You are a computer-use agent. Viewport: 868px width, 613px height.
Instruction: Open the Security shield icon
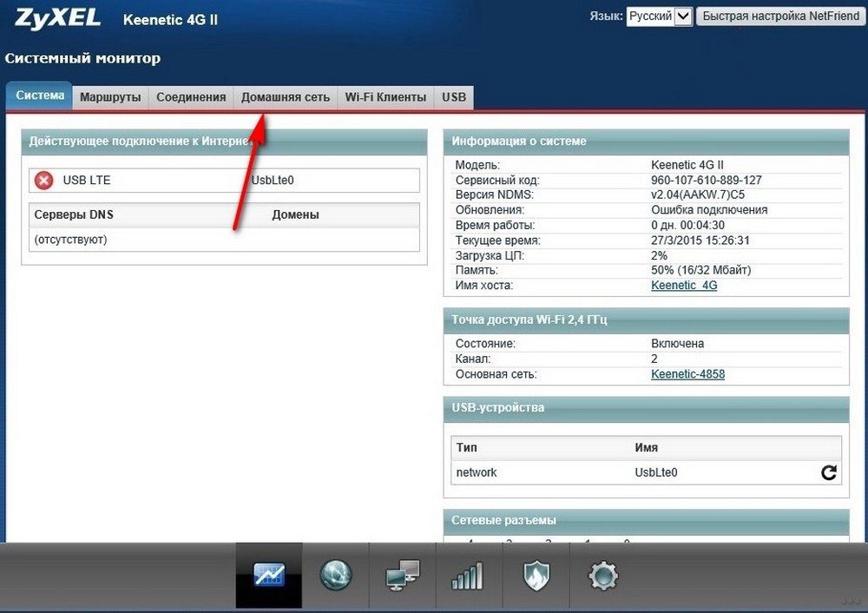click(x=536, y=576)
